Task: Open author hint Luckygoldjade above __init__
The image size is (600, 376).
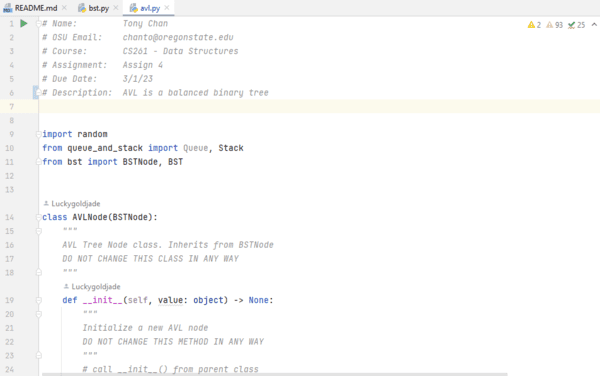Action: click(96, 286)
